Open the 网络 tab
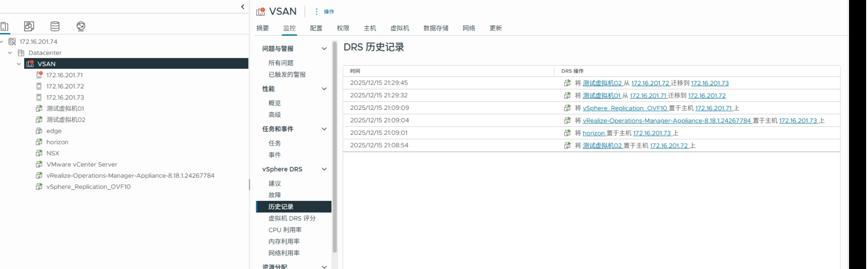868x269 pixels. tap(469, 28)
